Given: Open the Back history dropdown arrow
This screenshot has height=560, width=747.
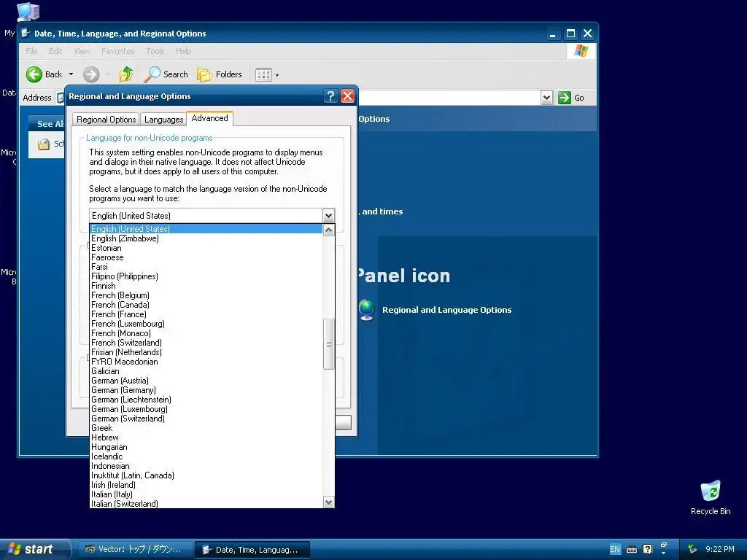Looking at the screenshot, I should point(71,74).
